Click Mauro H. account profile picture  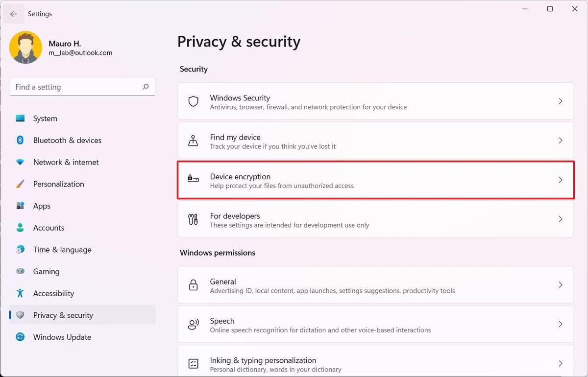click(25, 47)
